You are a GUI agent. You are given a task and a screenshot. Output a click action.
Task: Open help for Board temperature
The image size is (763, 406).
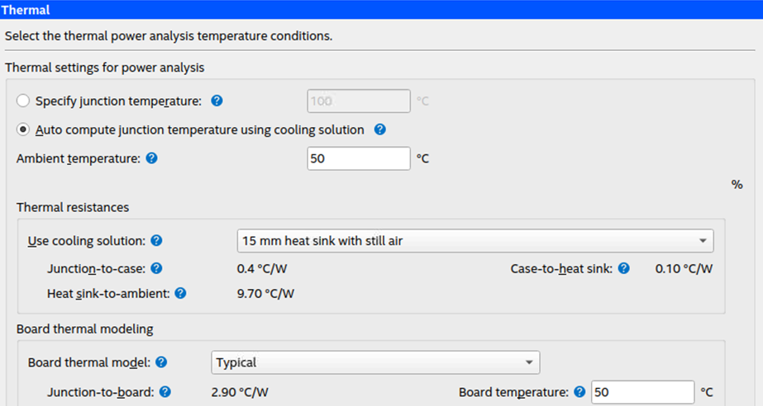pyautogui.click(x=579, y=392)
